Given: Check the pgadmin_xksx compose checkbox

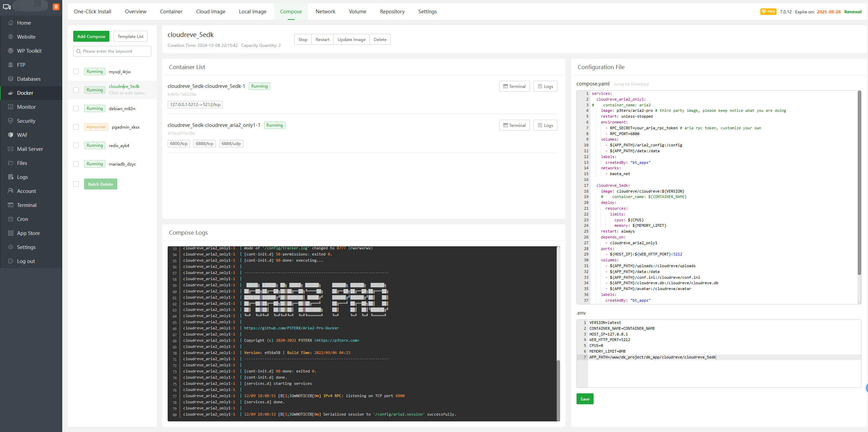Looking at the screenshot, I should pos(76,127).
